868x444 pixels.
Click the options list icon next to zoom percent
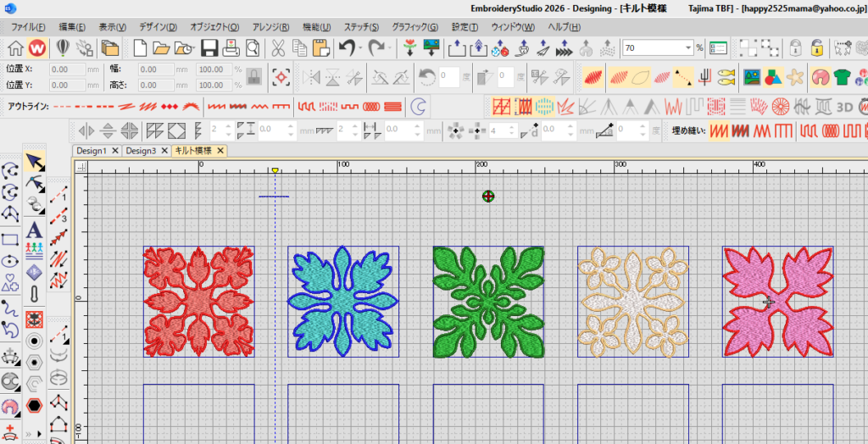pos(718,48)
